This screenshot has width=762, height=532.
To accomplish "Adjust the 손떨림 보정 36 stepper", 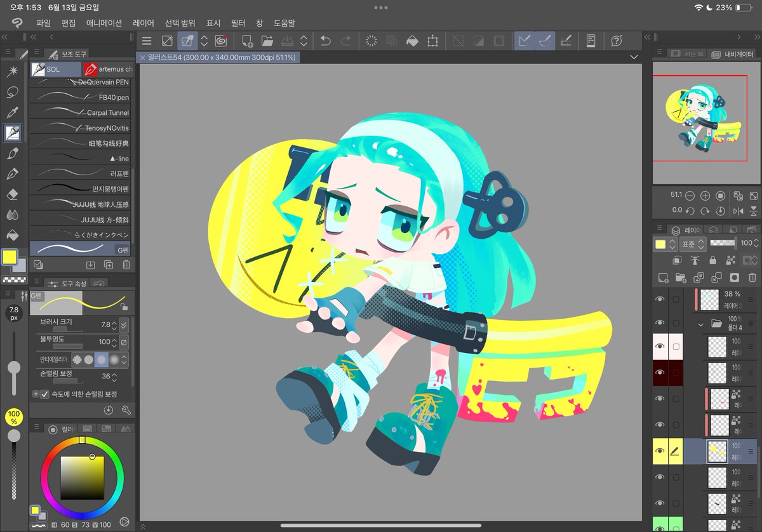I will tap(114, 376).
